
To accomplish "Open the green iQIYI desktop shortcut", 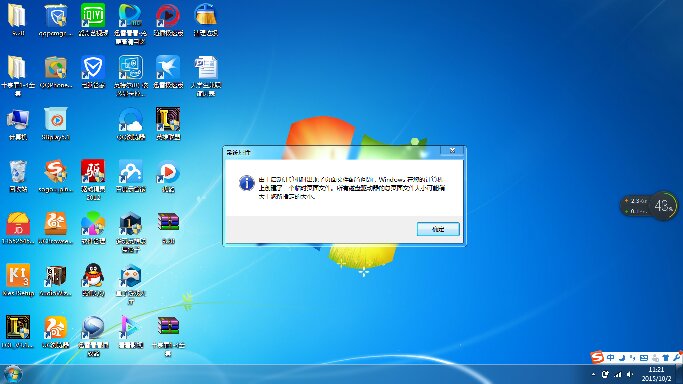I will [93, 16].
